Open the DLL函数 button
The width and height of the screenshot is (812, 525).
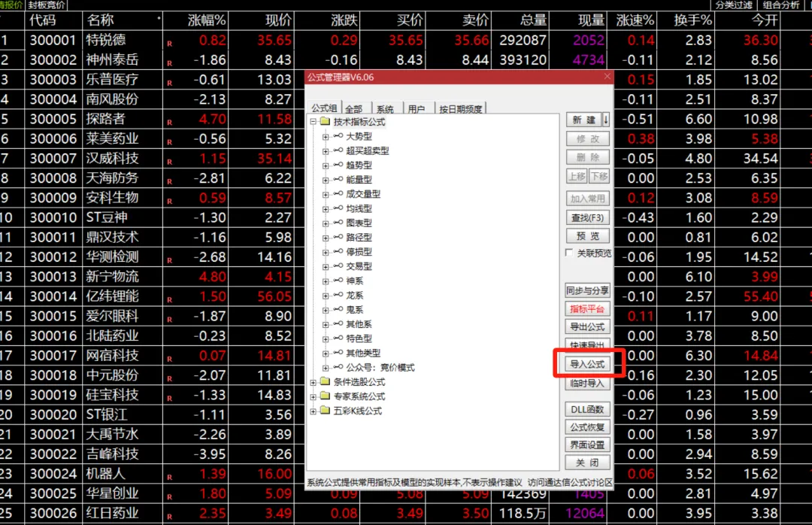[x=587, y=409]
